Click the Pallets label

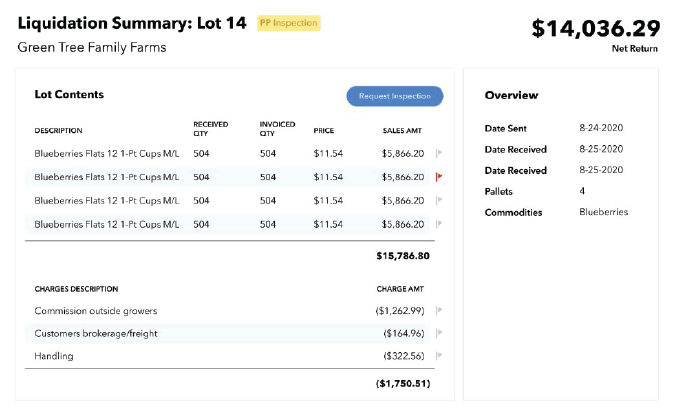click(x=498, y=191)
